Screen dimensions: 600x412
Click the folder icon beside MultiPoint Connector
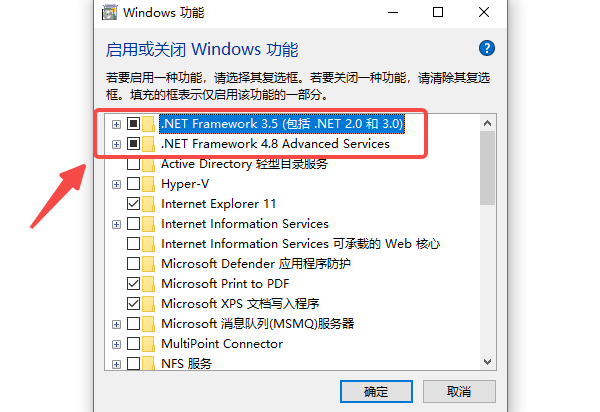pos(150,344)
